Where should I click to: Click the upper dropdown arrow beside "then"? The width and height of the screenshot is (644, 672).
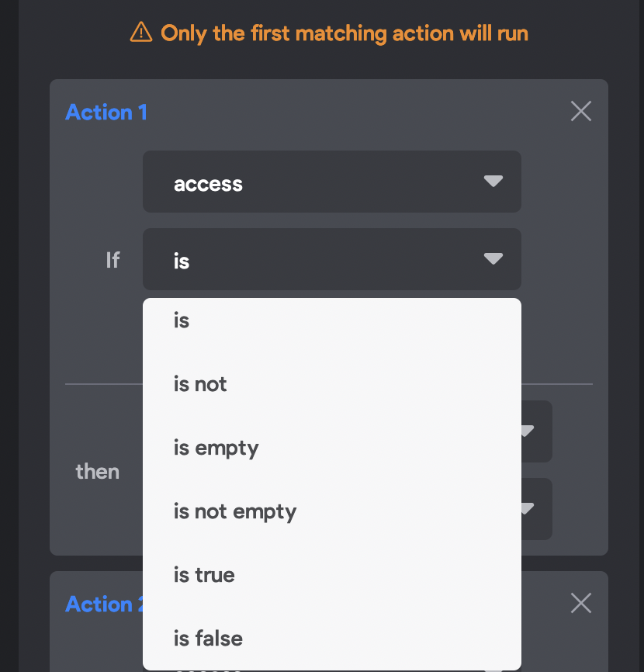(x=528, y=431)
